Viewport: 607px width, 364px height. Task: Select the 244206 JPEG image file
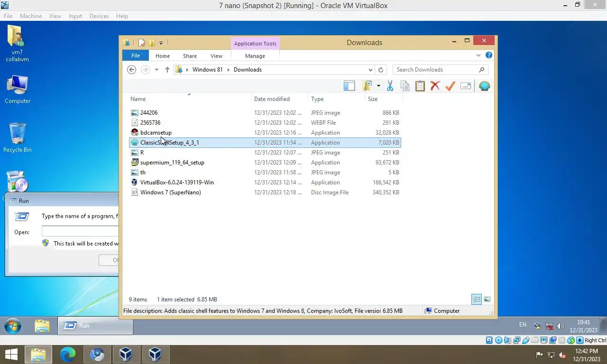tap(265, 113)
